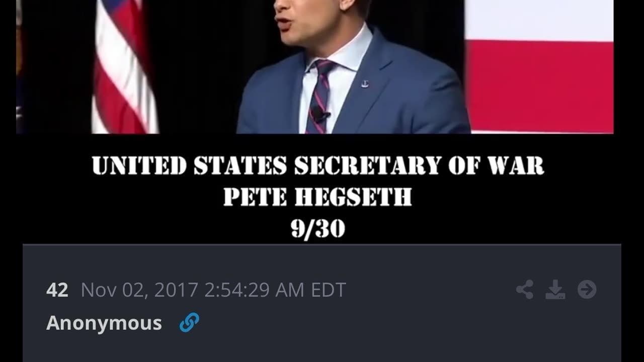Download the post using the download icon
Image resolution: width=644 pixels, height=362 pixels.
[x=555, y=290]
